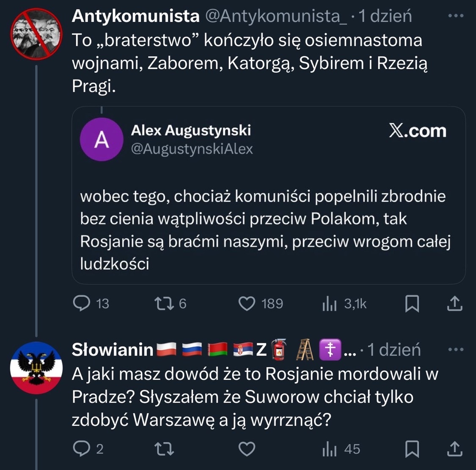Open Słowianin's flag profile avatar

36,368
